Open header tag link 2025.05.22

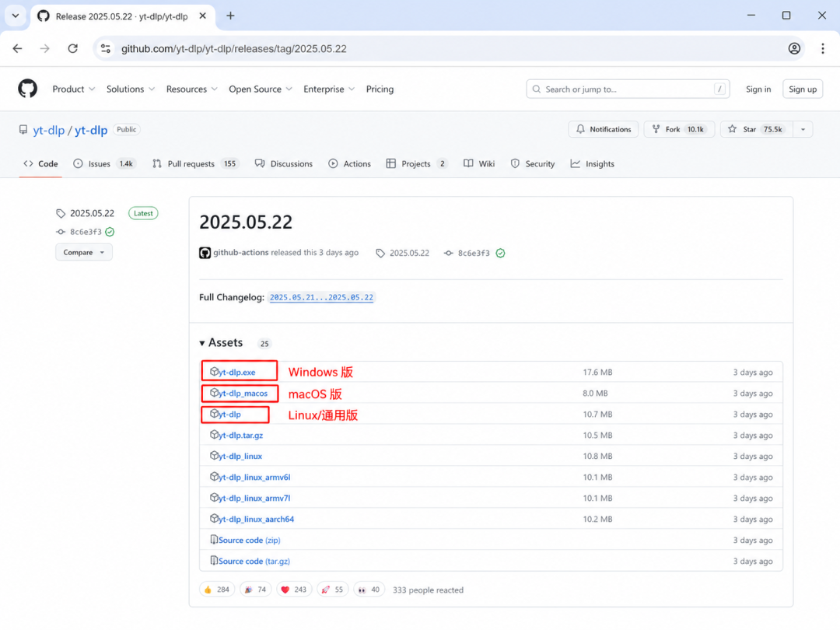click(x=409, y=253)
